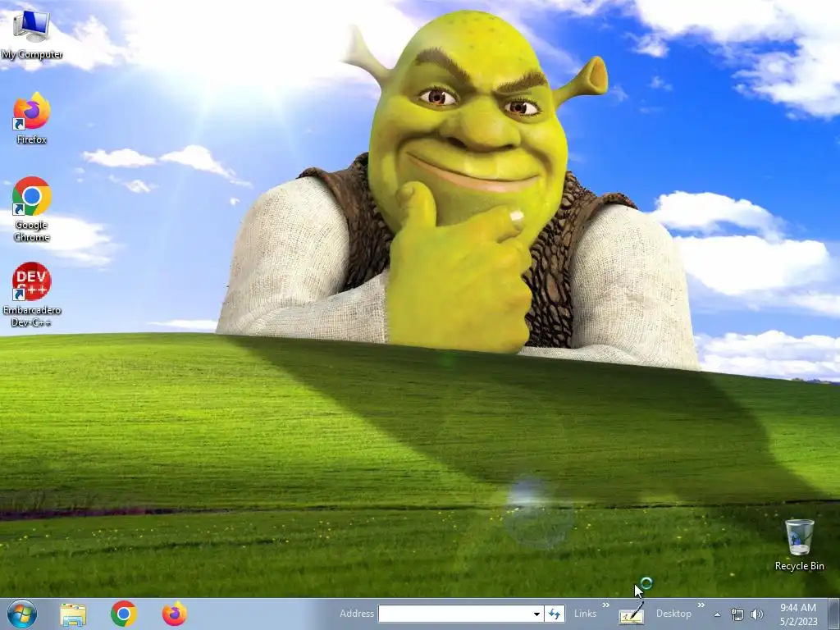Click the Show desktop button on the taskbar

click(834, 614)
